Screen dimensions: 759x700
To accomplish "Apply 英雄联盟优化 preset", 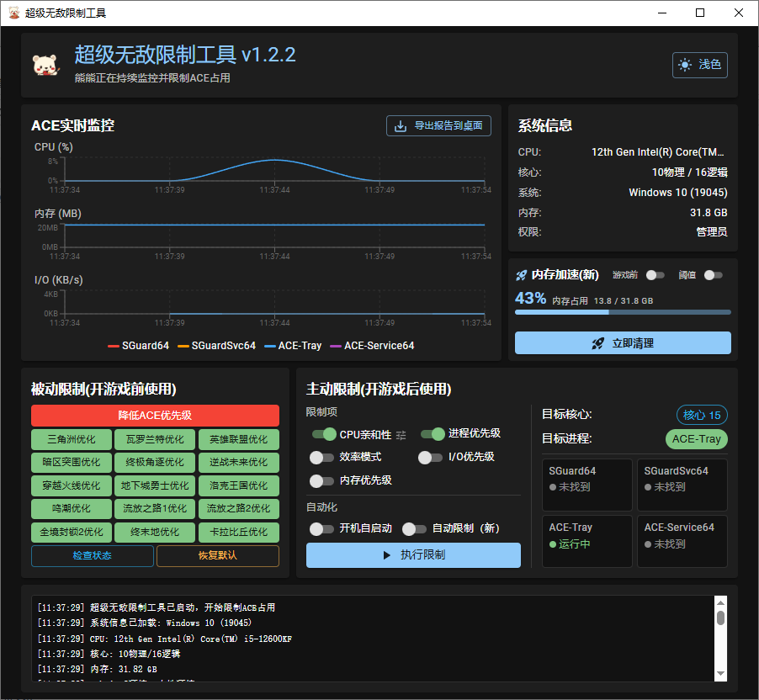I will pyautogui.click(x=239, y=439).
